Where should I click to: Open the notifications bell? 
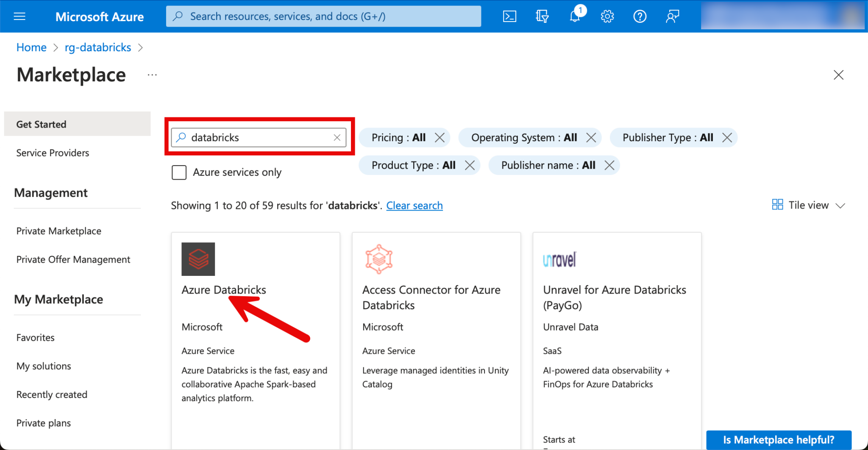pos(575,17)
